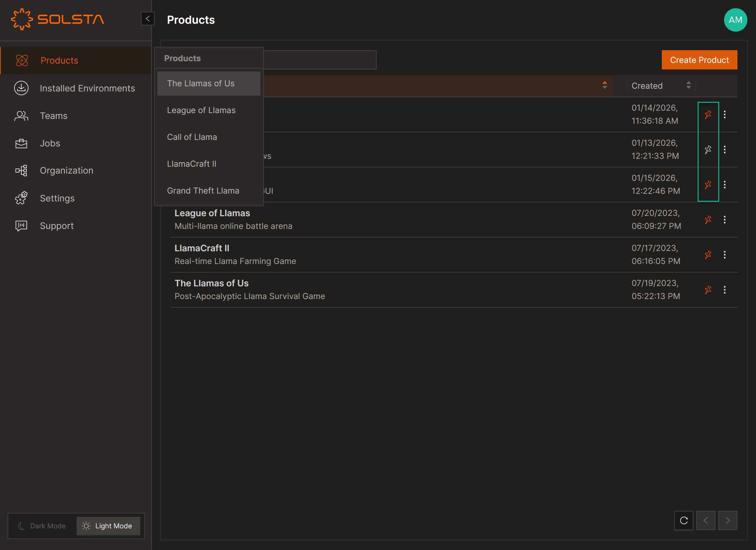Click the Organization chart icon
Screen dimensions: 756x550
(21, 170)
